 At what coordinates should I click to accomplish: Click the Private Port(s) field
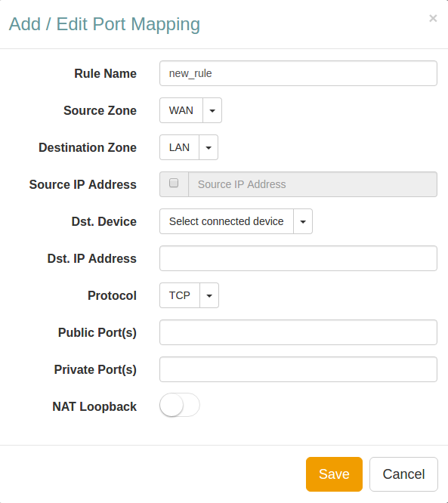298,369
